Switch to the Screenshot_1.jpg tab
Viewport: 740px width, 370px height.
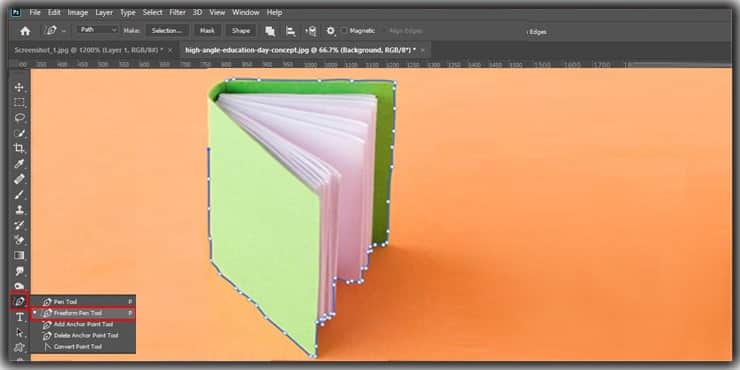89,50
